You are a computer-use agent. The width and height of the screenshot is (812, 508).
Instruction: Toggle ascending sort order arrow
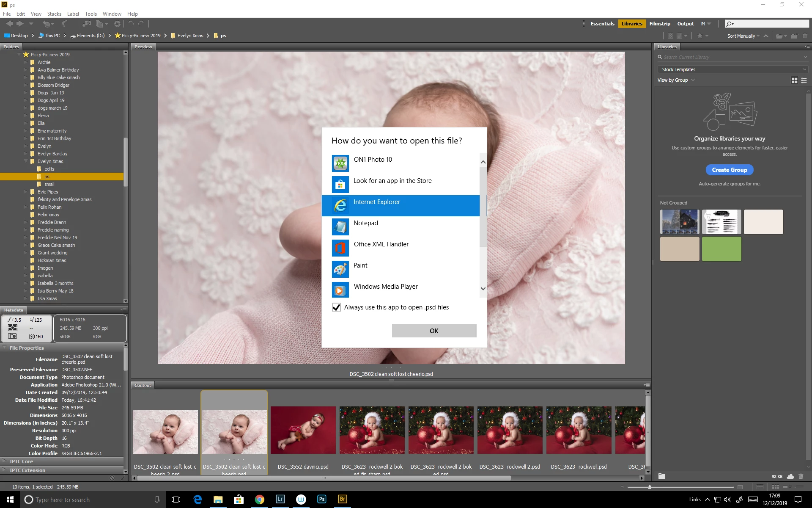(766, 36)
